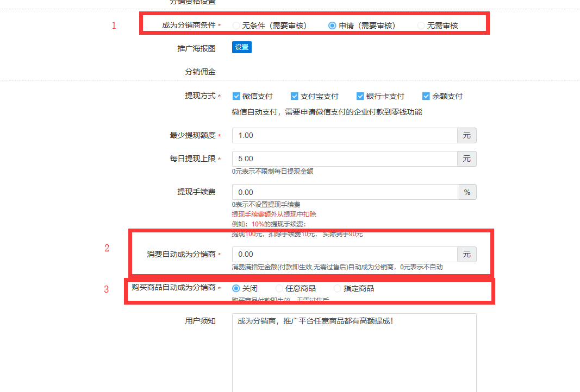Click the % suffix of 提现手续费
The height and width of the screenshot is (392, 580).
point(467,192)
